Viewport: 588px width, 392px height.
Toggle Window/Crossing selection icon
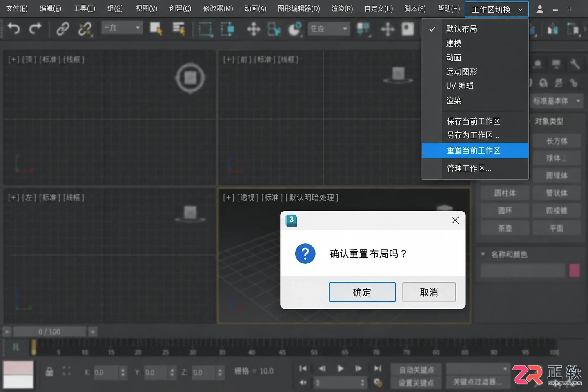(x=227, y=29)
